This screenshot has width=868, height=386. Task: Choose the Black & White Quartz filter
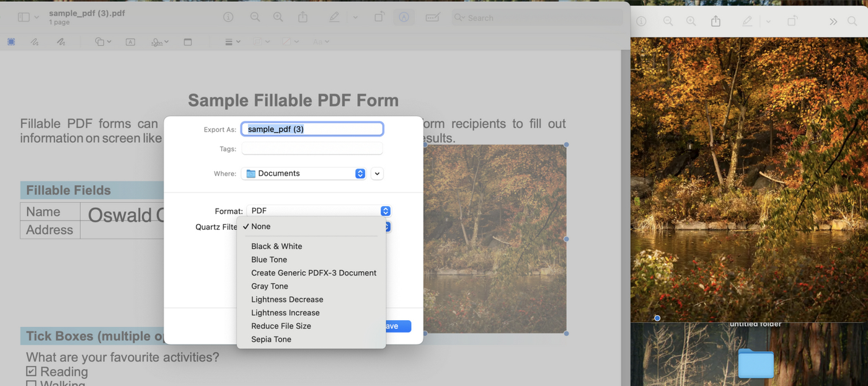tap(277, 246)
